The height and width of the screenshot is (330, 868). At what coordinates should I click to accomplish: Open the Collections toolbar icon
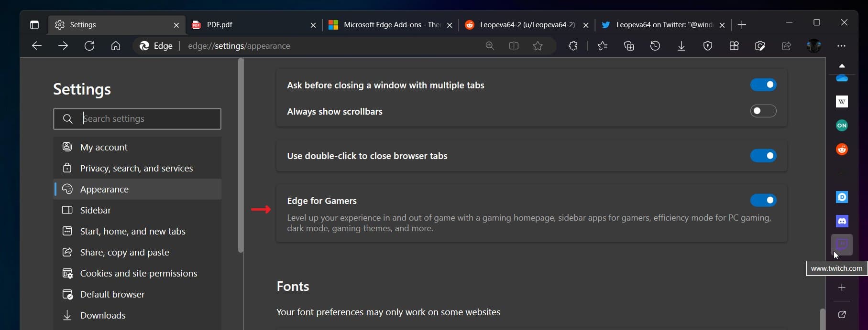coord(629,46)
